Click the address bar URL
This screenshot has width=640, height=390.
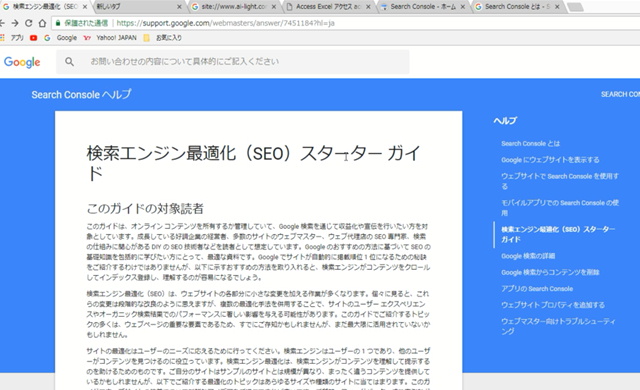pyautogui.click(x=225, y=23)
